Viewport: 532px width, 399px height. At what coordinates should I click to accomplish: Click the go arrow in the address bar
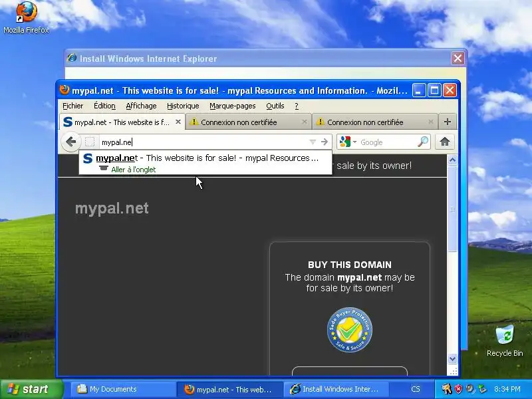pos(325,142)
